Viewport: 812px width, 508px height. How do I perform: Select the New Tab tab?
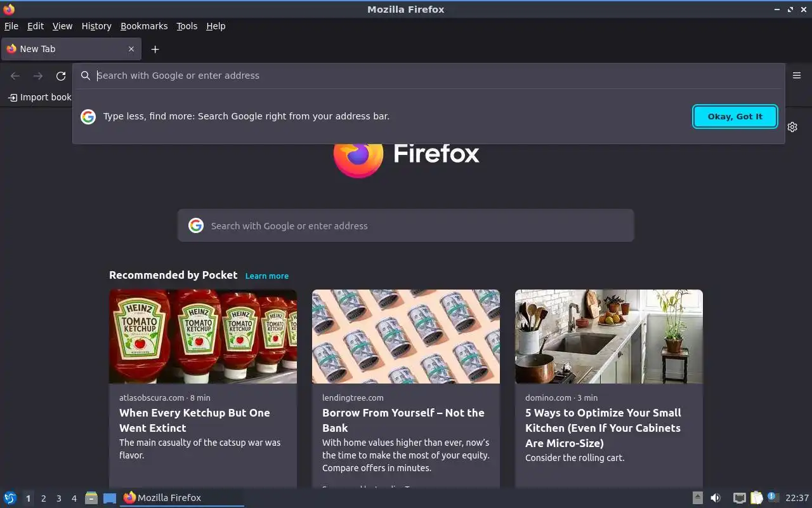(x=70, y=49)
